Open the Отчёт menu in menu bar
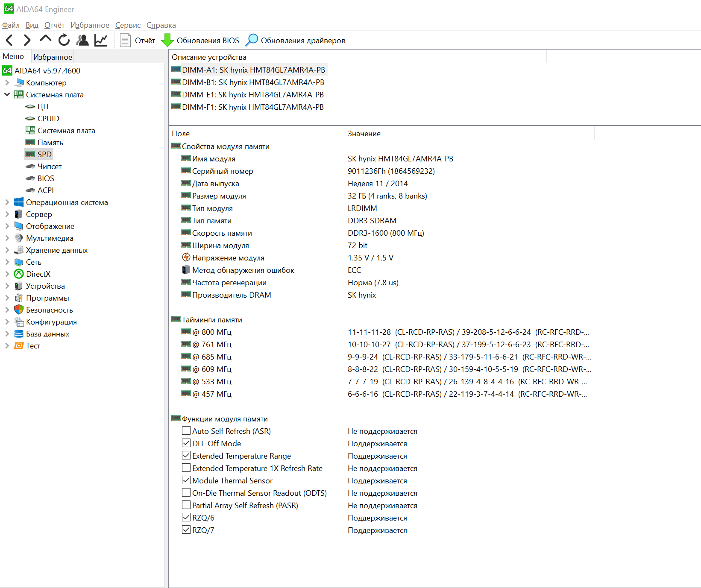This screenshot has width=701, height=588. click(54, 25)
